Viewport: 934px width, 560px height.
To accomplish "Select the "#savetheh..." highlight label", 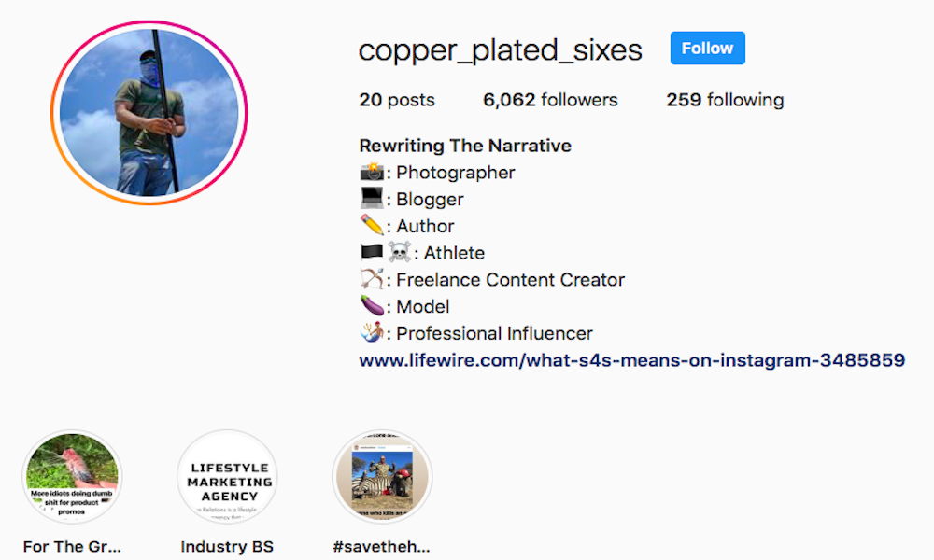I will click(381, 547).
